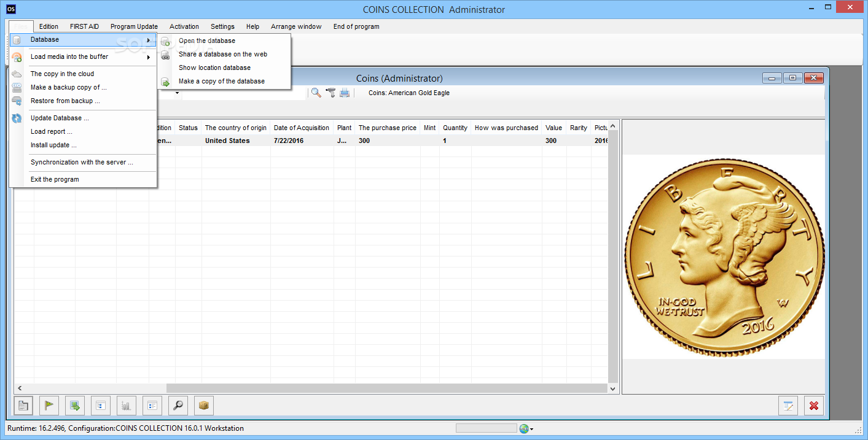Click the progress bar in the status bar
Image resolution: width=868 pixels, height=440 pixels.
pos(486,428)
